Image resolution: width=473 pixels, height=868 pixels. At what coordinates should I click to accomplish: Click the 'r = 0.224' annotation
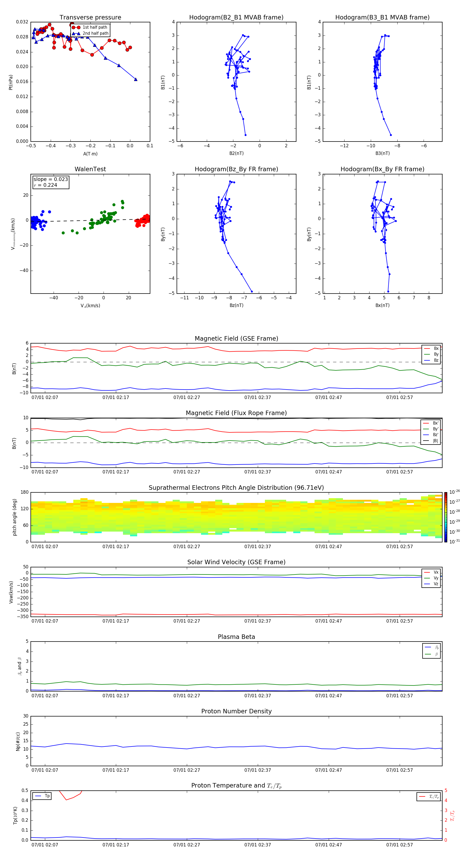click(x=45, y=185)
